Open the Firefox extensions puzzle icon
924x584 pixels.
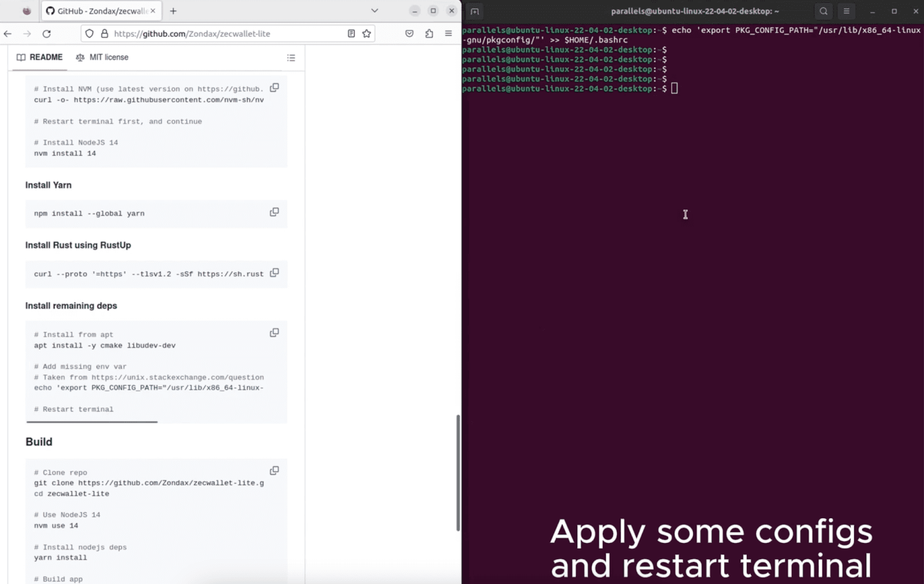coord(429,33)
